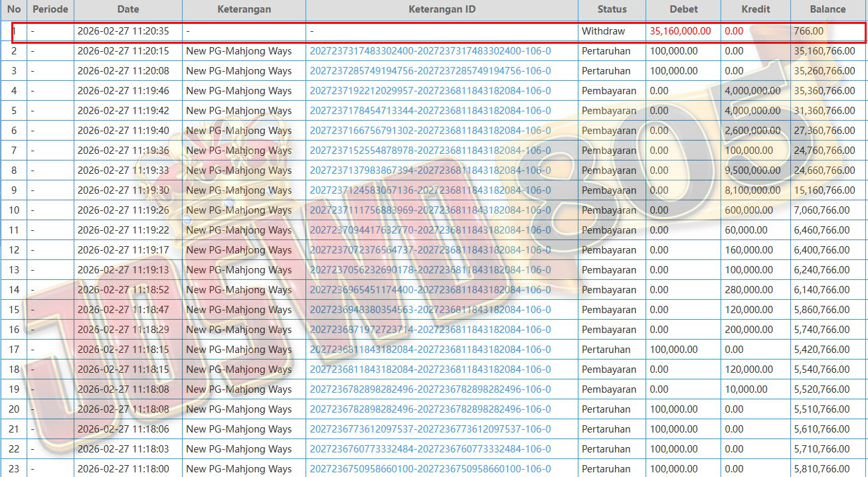Click the Date column header
This screenshot has width=868, height=477.
(x=128, y=9)
